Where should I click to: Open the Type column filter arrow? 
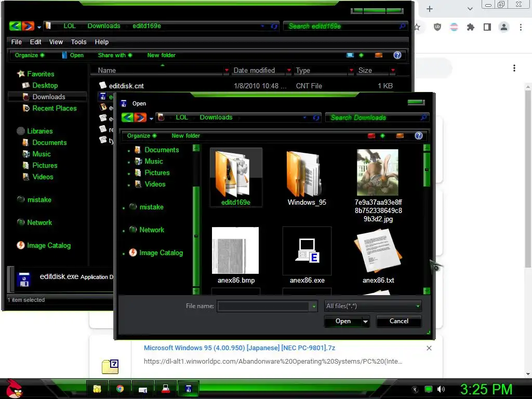point(351,70)
